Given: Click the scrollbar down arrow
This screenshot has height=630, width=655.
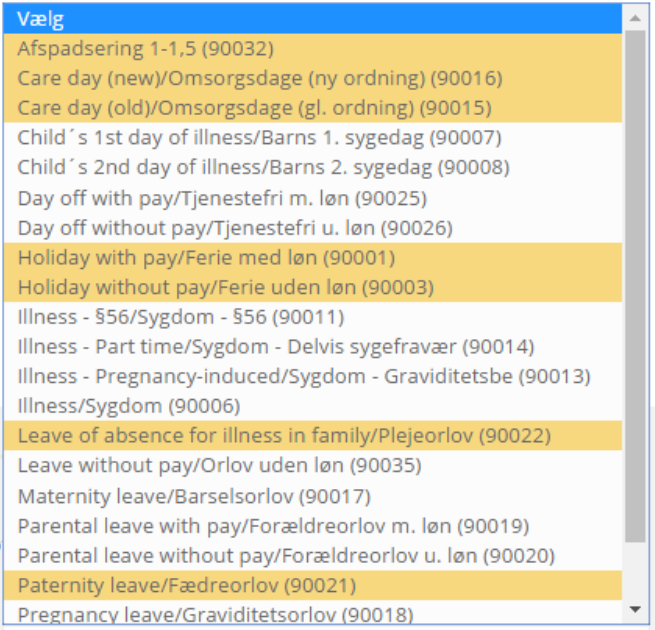Looking at the screenshot, I should click(x=635, y=609).
